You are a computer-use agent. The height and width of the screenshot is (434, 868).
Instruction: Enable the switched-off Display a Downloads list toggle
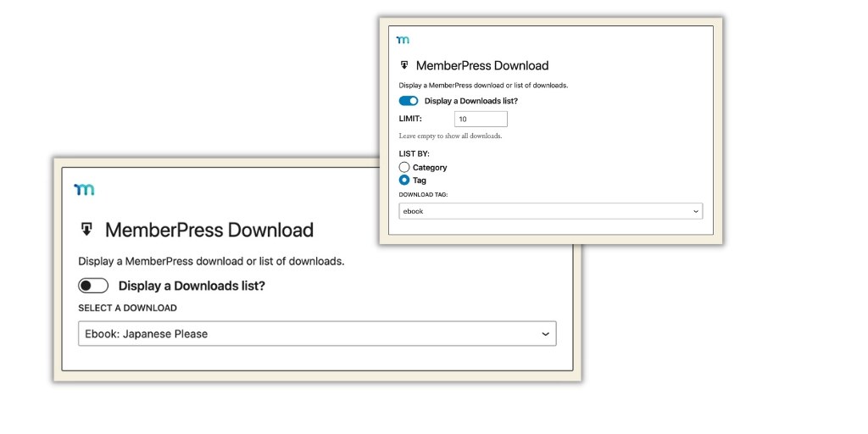[93, 286]
